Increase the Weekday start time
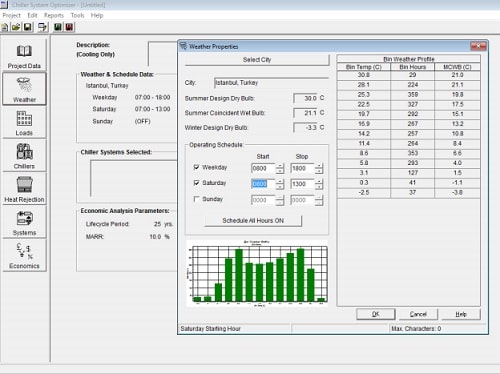This screenshot has width=500, height=374. point(280,166)
